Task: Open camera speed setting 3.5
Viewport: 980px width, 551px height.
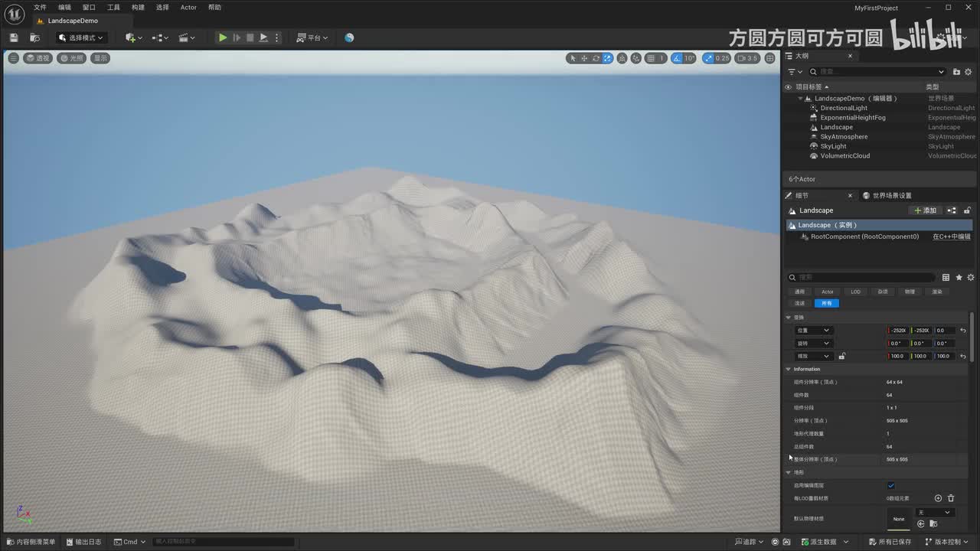Action: (747, 58)
